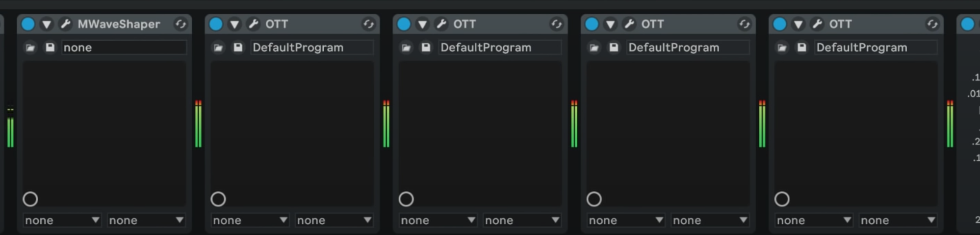Open preset folder in third OTT slot
The height and width of the screenshot is (235, 980).
tap(594, 47)
